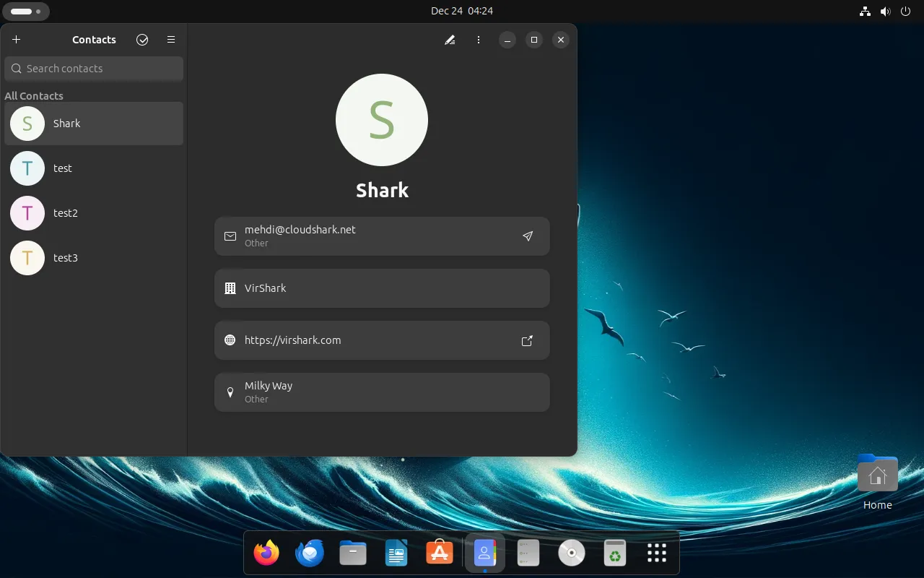Launch Thunderbird mail from the dock
Image resolution: width=924 pixels, height=578 pixels.
pos(310,553)
